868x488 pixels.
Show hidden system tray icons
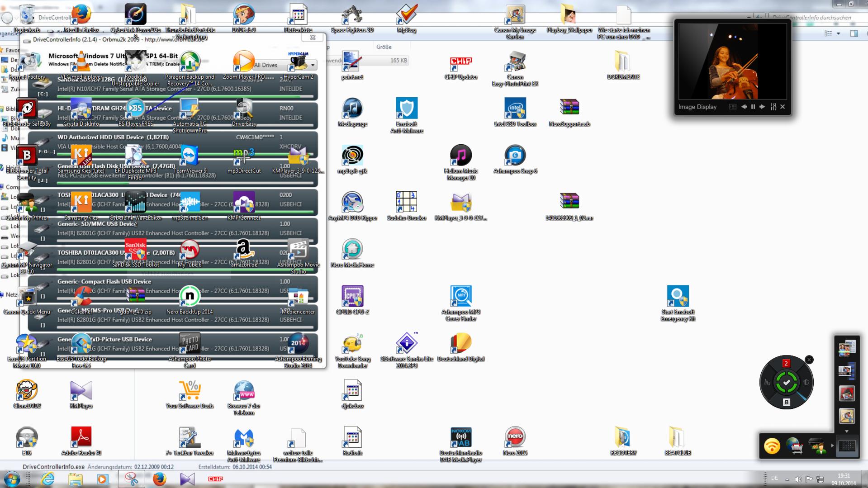pos(787,479)
